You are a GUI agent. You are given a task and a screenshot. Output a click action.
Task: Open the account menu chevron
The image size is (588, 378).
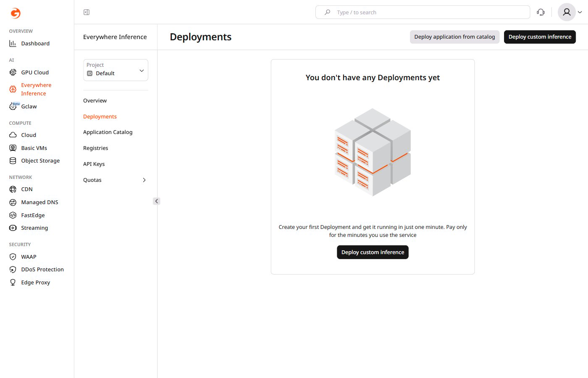tap(580, 12)
